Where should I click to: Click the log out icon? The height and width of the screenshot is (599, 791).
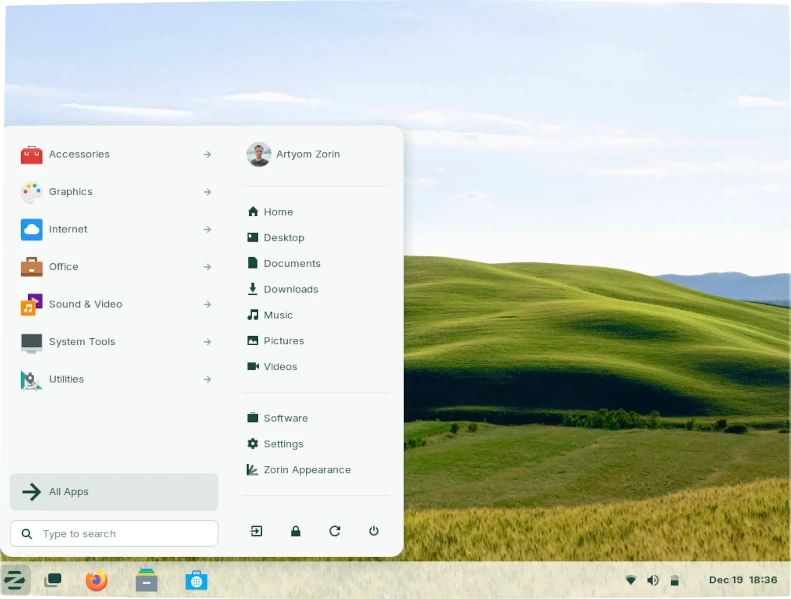(256, 531)
